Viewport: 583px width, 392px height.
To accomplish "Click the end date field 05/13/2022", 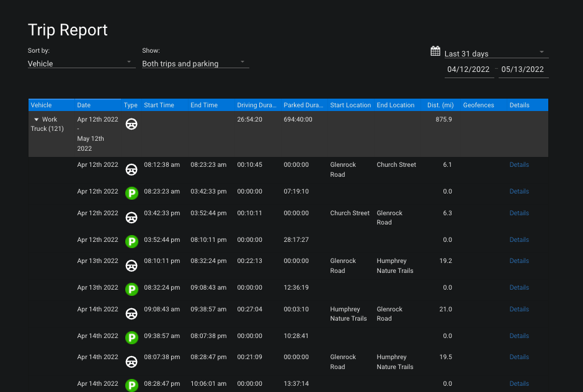I will pyautogui.click(x=523, y=69).
